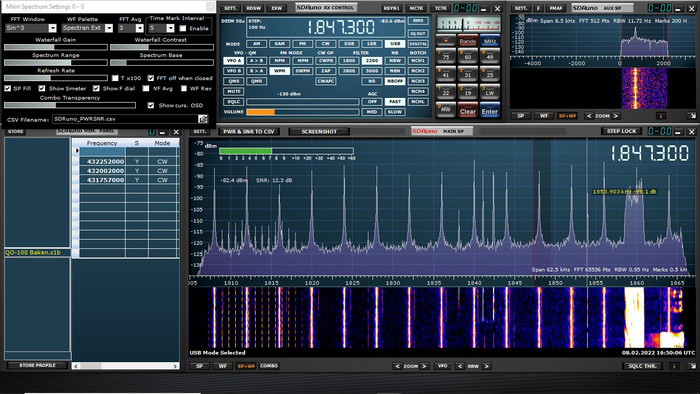
Task: Click the Bands keypad button
Action: click(467, 41)
